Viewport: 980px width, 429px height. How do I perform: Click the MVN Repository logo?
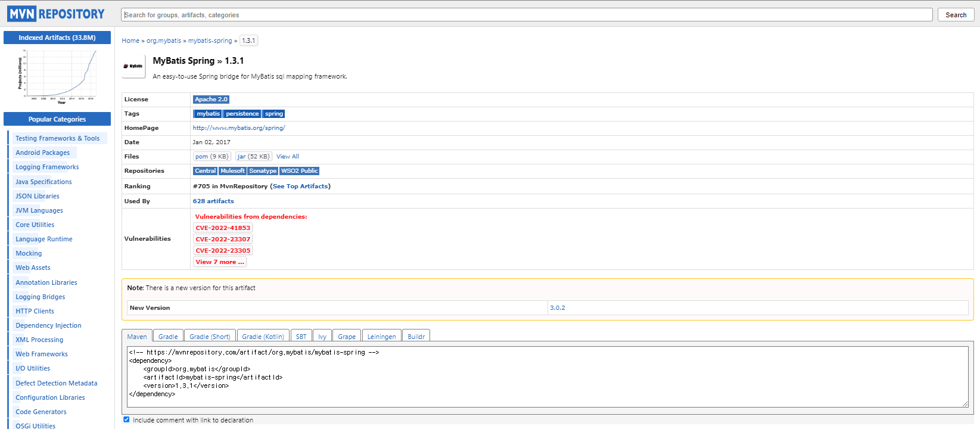(56, 14)
